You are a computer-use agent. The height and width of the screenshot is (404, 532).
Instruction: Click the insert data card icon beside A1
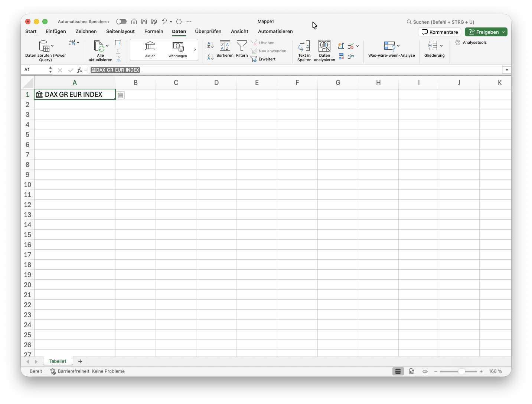click(121, 95)
